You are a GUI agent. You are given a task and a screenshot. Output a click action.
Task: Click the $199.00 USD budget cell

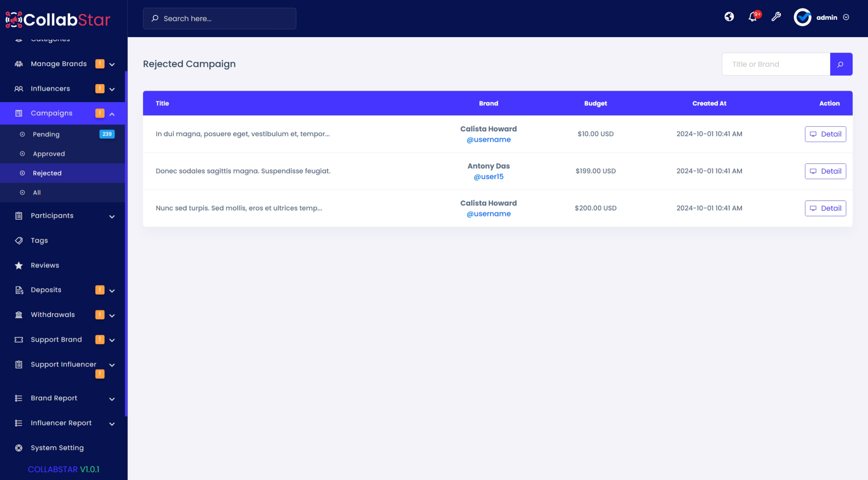click(595, 171)
